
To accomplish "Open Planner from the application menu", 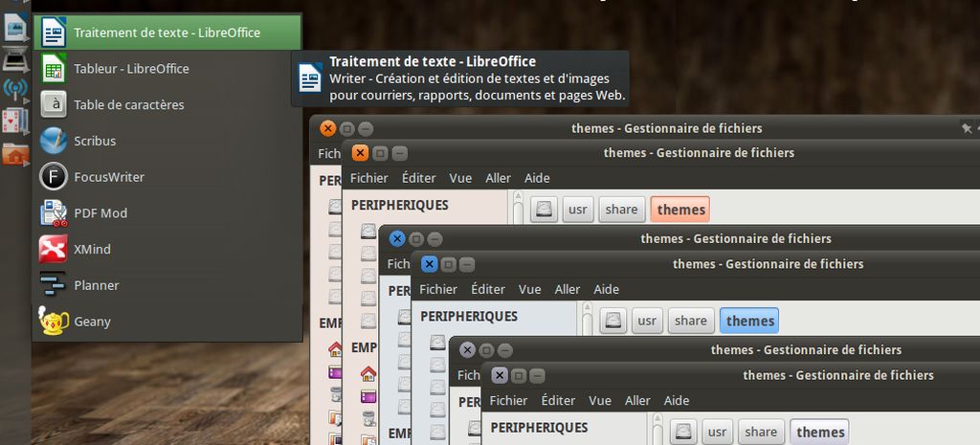I will point(167,285).
